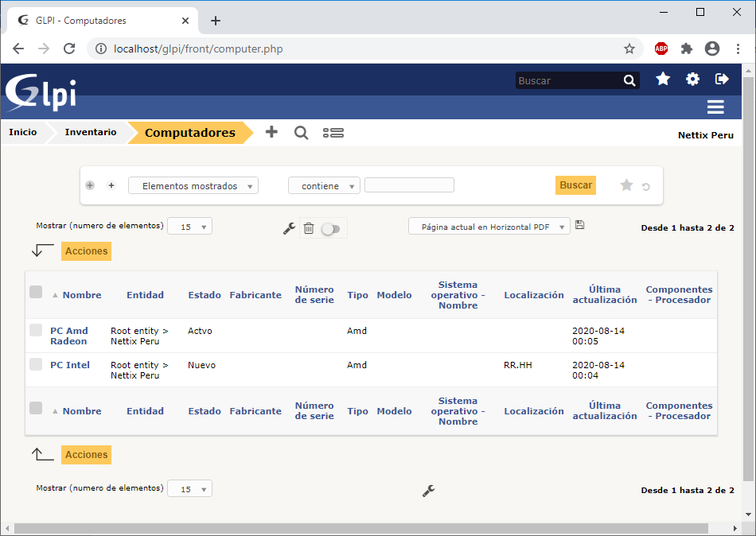Navigate to Inicio breadcrumb
The width and height of the screenshot is (756, 536).
[x=22, y=132]
